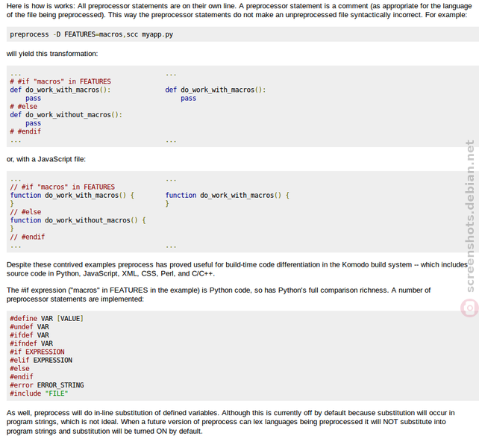Image resolution: width=479 pixels, height=448 pixels.
Task: Click the '#define VAR [VALUE]' statement
Action: [46, 318]
